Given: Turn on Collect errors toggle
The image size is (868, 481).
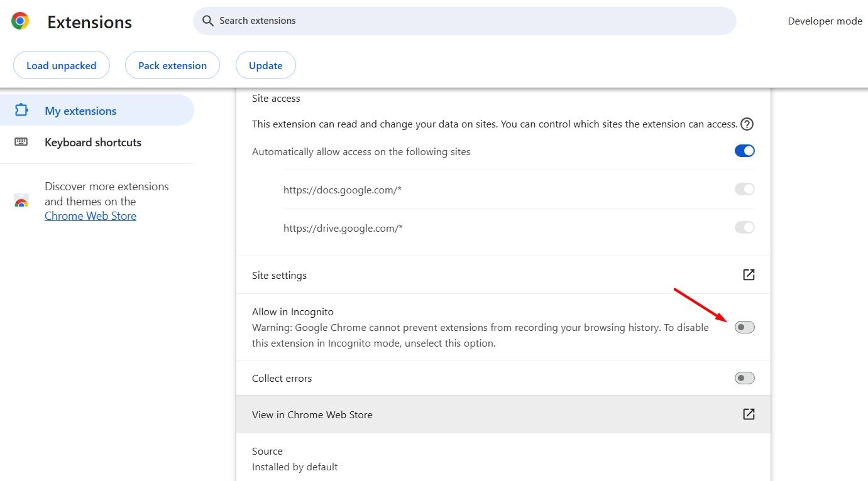Looking at the screenshot, I should 744,378.
